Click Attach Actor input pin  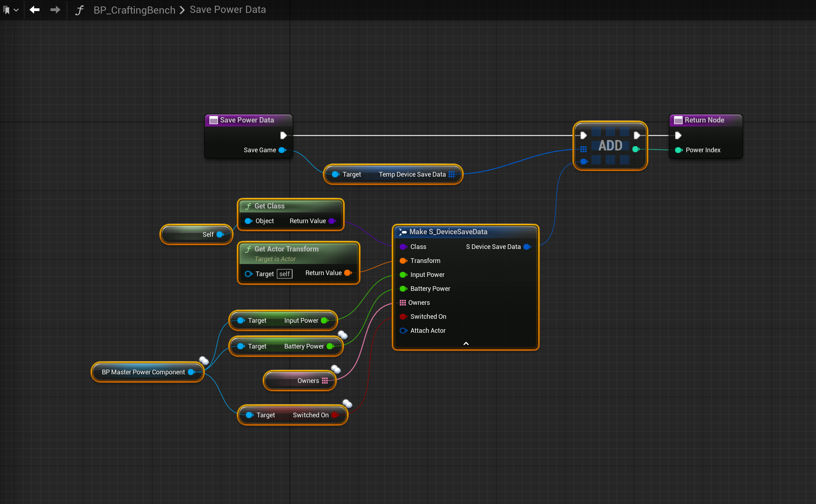point(403,331)
